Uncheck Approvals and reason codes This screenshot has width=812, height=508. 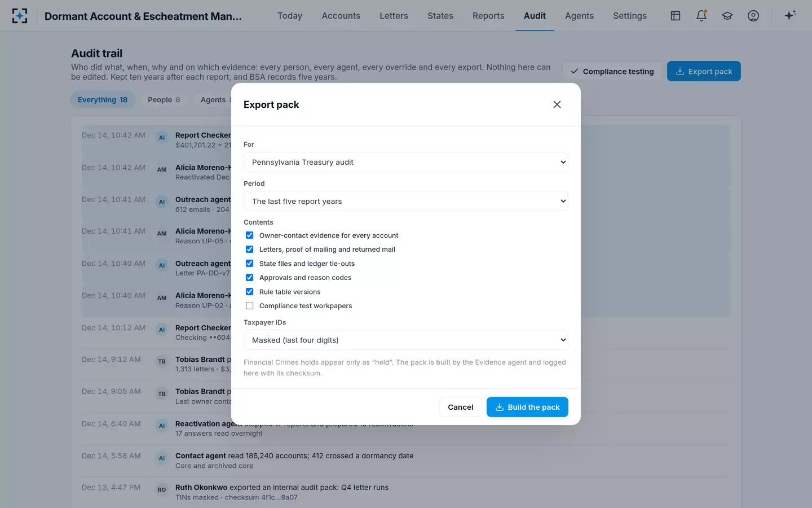(x=249, y=278)
